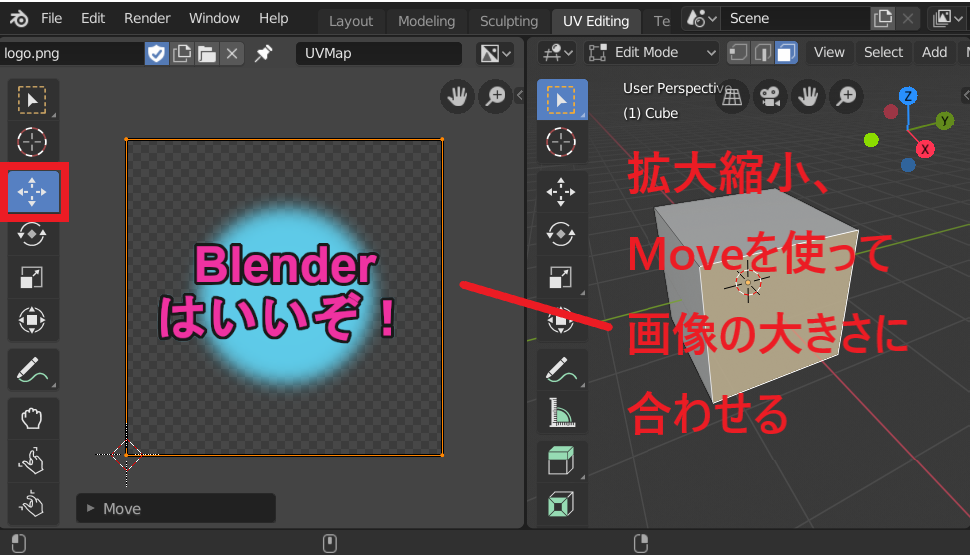Click the X axis on navigation gizmo
The width and height of the screenshot is (970, 555).
point(925,149)
